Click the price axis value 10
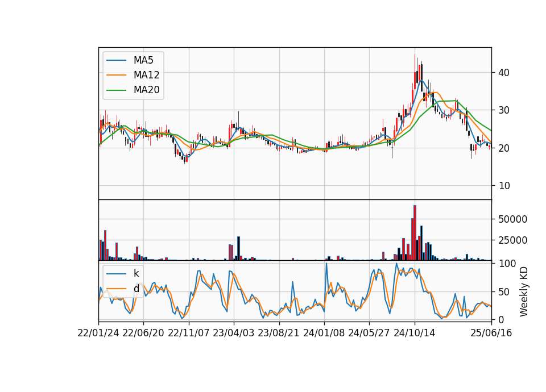Viewport: 546px width, 392px height. point(504,186)
